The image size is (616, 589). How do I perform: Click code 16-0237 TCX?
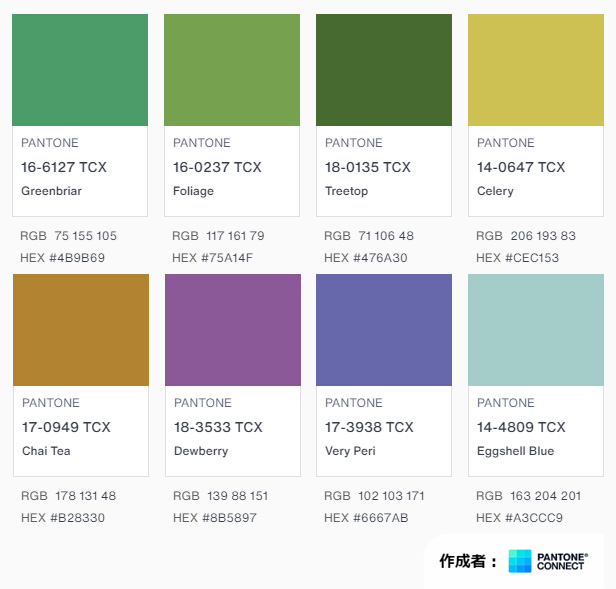(217, 167)
